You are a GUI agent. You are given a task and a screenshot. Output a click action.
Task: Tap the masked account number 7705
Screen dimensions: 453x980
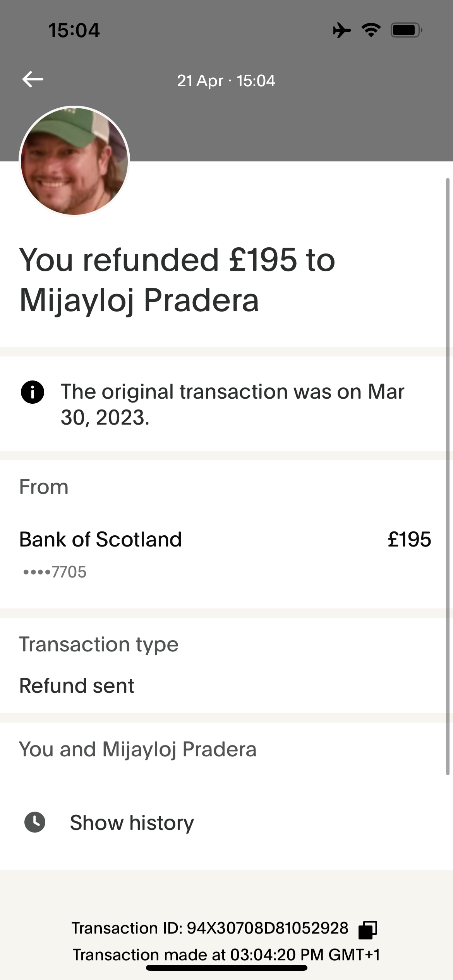pos(55,572)
